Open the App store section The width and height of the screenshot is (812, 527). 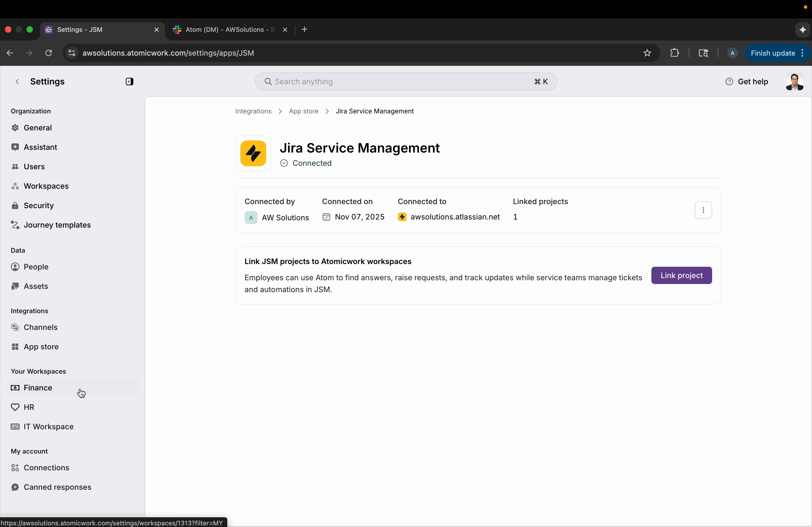point(40,347)
